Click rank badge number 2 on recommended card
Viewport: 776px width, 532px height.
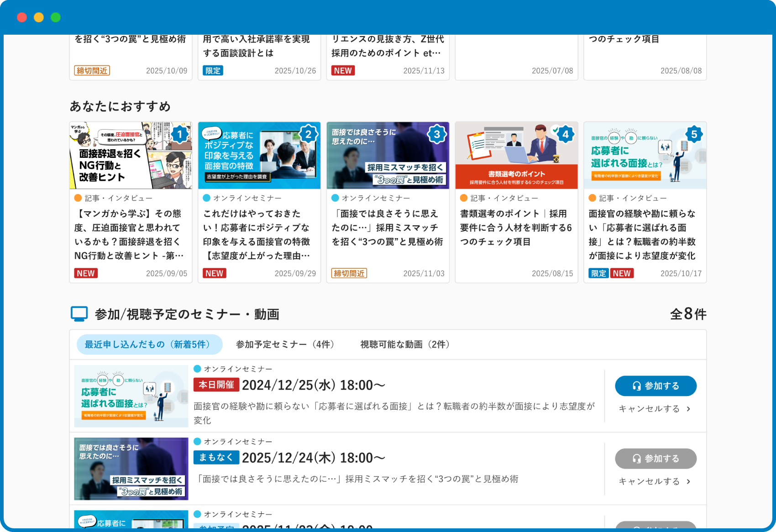coord(309,135)
